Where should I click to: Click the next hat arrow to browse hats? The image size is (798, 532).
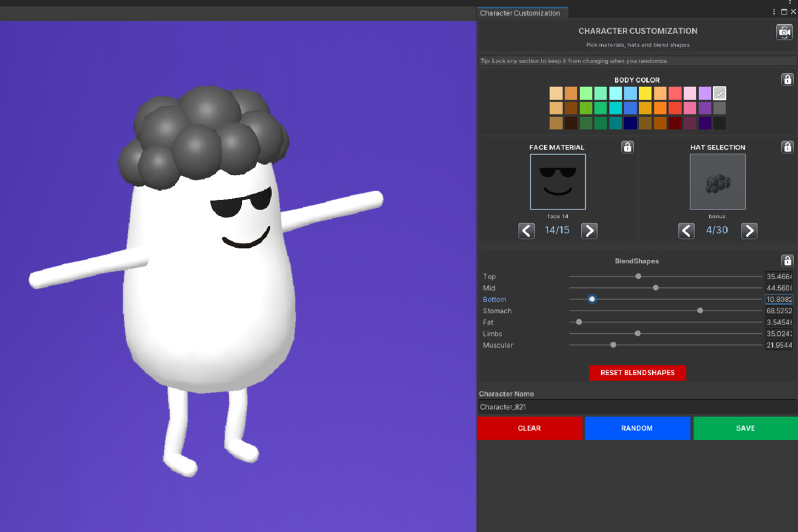pyautogui.click(x=749, y=230)
